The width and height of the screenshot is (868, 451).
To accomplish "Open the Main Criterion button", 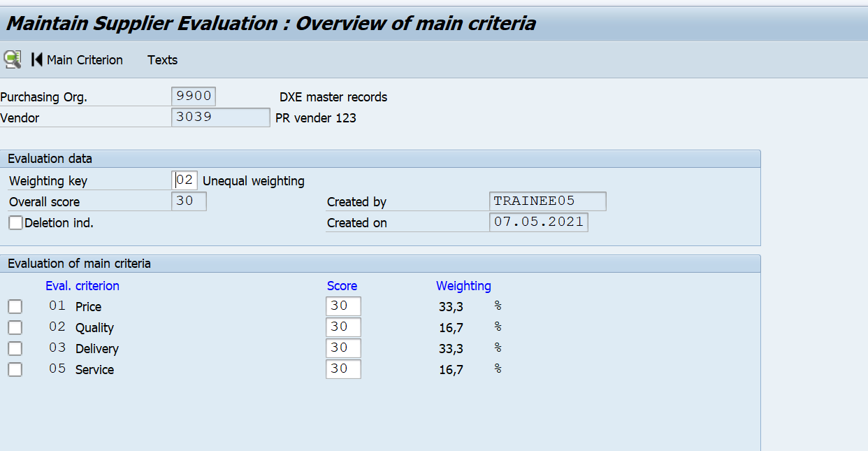I will pos(85,60).
